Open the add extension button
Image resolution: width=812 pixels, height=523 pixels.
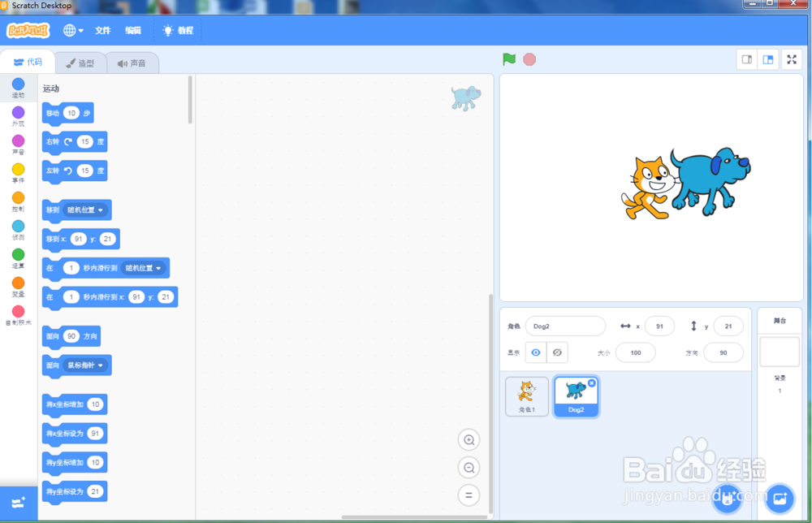coord(19,503)
